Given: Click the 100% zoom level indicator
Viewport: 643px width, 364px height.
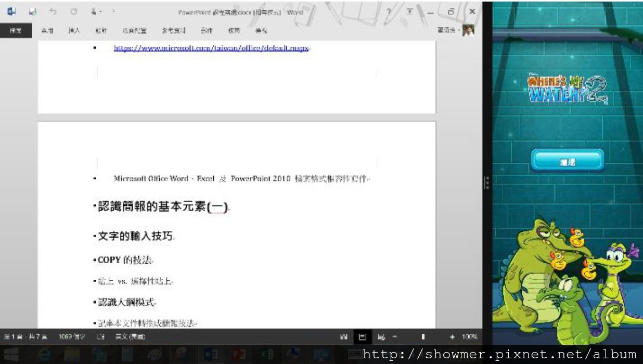Looking at the screenshot, I should [469, 337].
